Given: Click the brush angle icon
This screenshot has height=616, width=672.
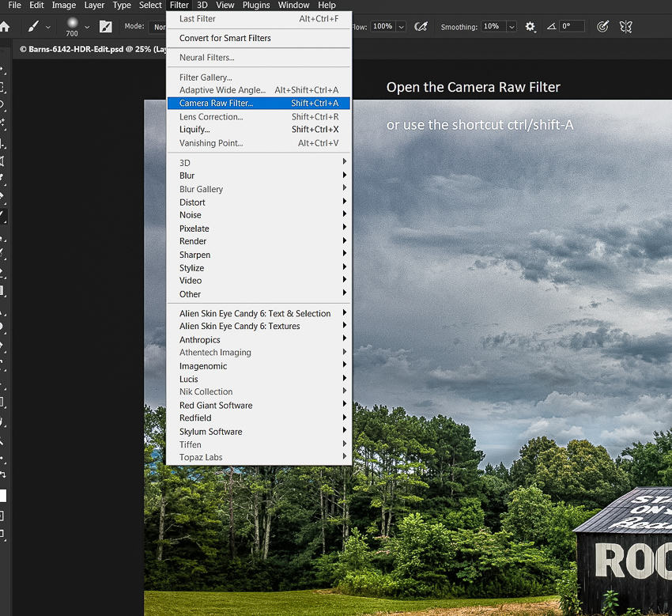Looking at the screenshot, I should tap(551, 27).
